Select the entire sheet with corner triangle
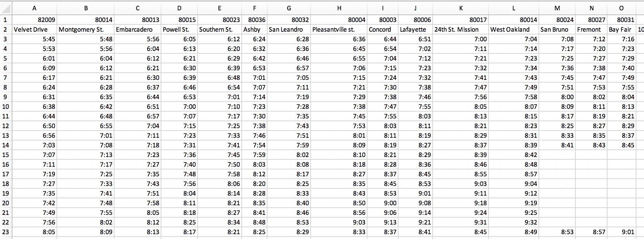 6,8
